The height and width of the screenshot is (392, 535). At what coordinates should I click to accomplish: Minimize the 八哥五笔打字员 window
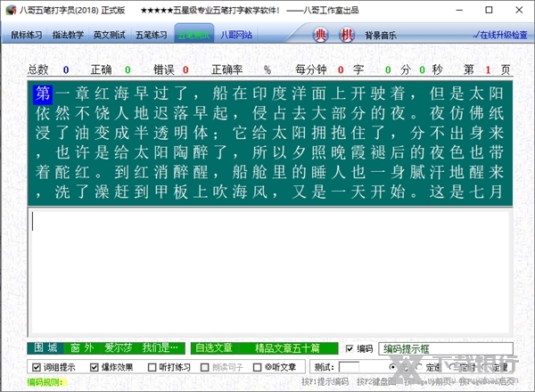coord(459,10)
